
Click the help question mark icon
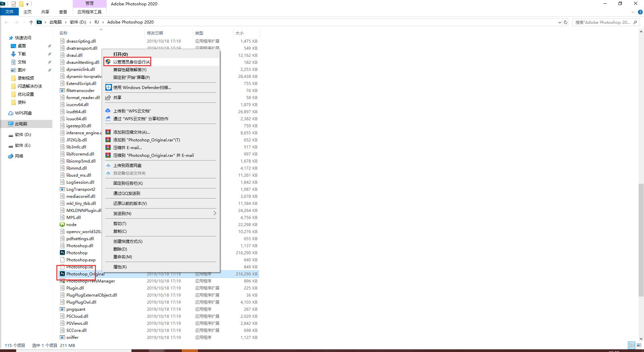tap(640, 12)
